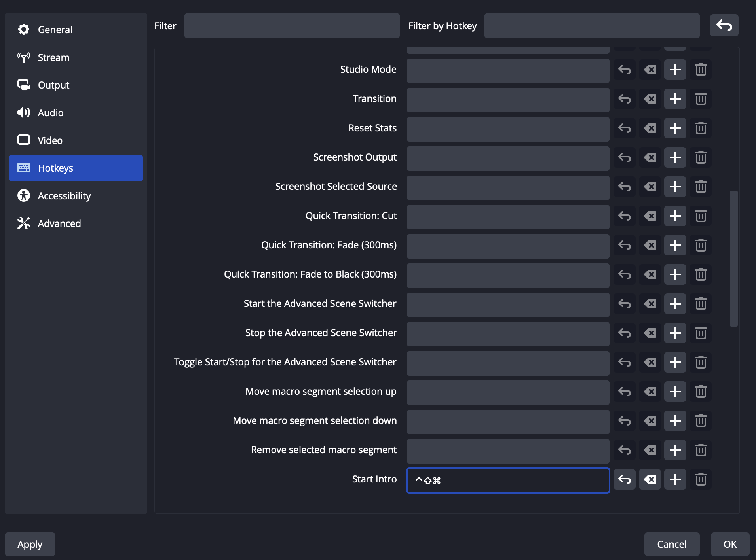Focus the Filter text field

pos(292,26)
